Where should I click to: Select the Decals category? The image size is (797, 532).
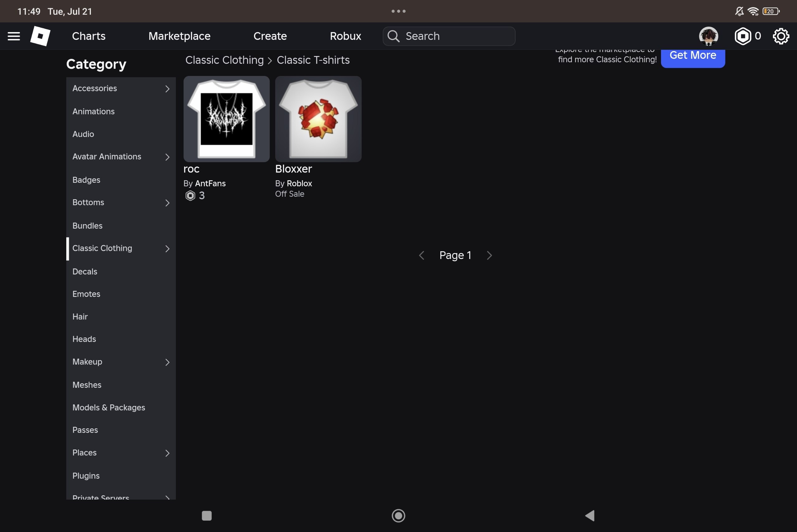[121, 271]
